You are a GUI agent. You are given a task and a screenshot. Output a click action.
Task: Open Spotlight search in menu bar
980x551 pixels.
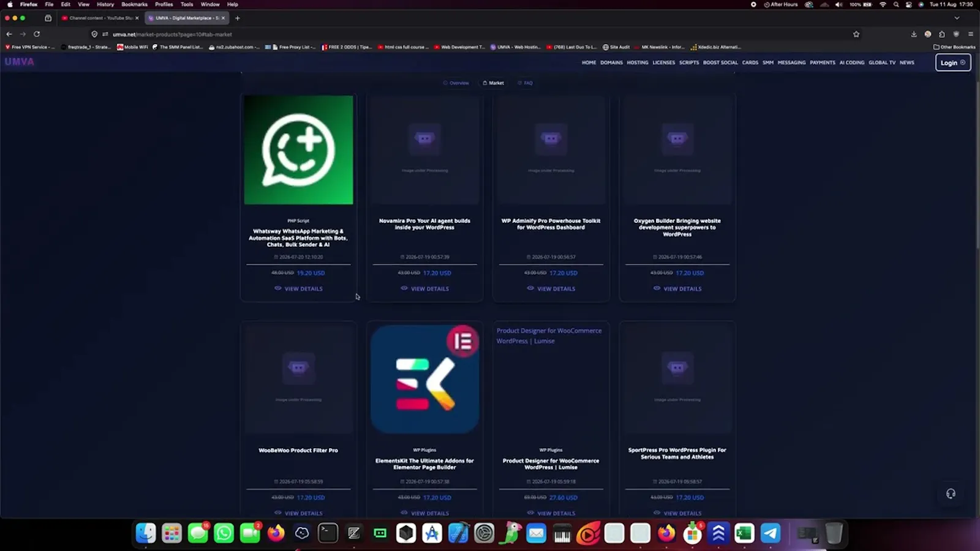click(x=896, y=4)
